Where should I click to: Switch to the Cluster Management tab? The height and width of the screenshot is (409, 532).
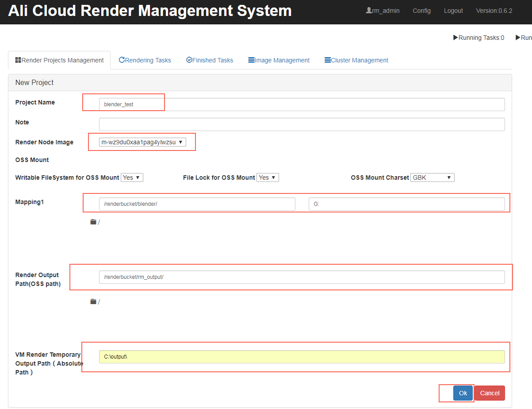tap(356, 60)
